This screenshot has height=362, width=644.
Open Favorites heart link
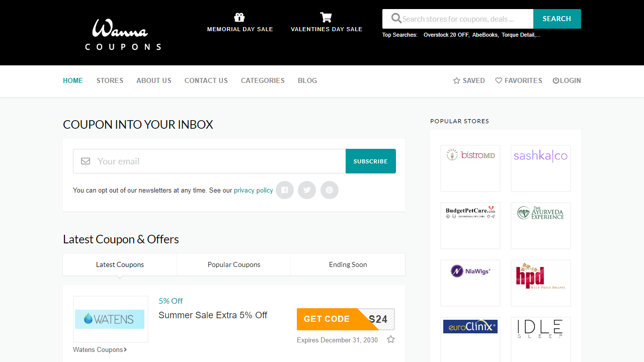[x=519, y=80]
